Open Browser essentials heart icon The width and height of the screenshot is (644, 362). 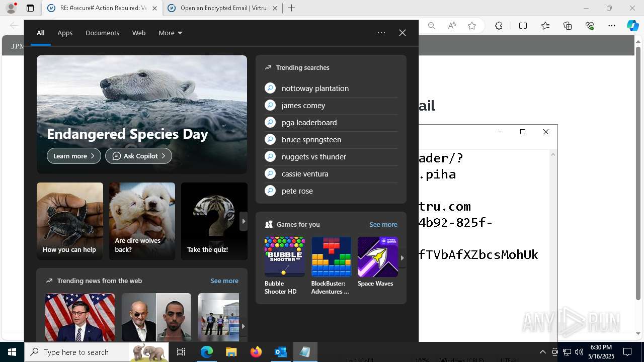tap(590, 26)
